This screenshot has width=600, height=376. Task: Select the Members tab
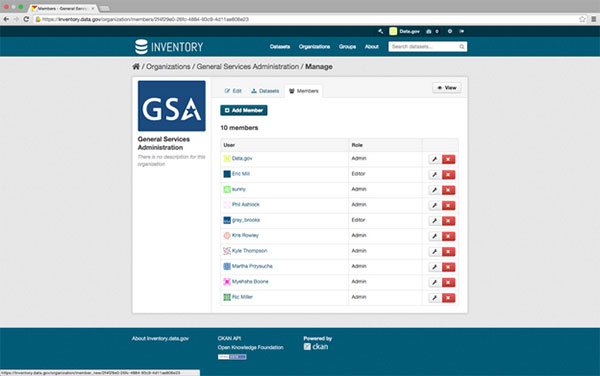(303, 91)
